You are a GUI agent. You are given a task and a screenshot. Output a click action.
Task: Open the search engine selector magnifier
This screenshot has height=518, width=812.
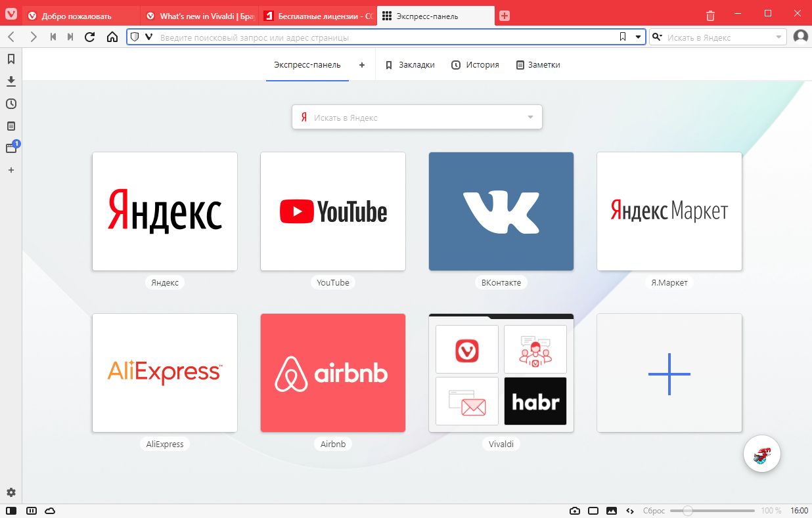click(x=657, y=37)
